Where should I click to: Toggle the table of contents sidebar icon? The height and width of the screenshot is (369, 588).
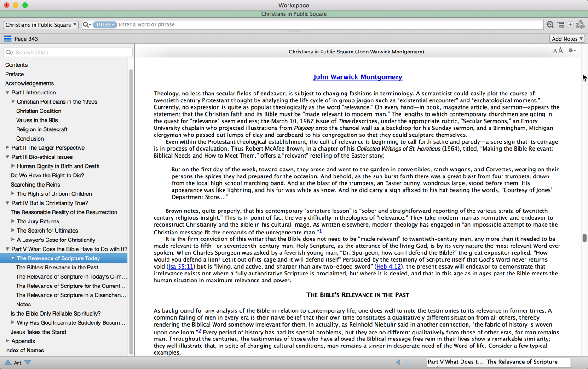[7, 39]
